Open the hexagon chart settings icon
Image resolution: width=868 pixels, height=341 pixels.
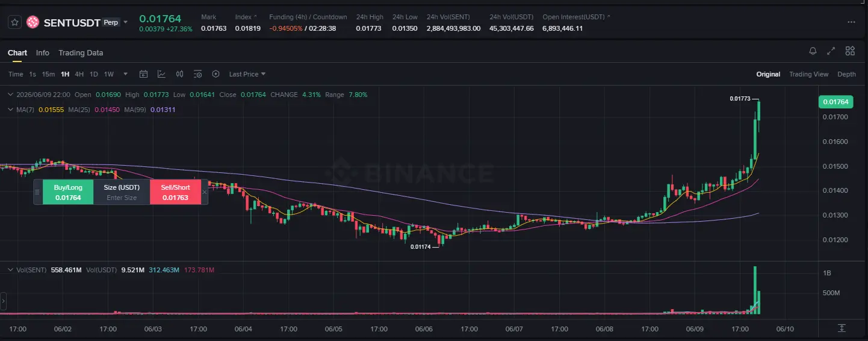point(215,74)
